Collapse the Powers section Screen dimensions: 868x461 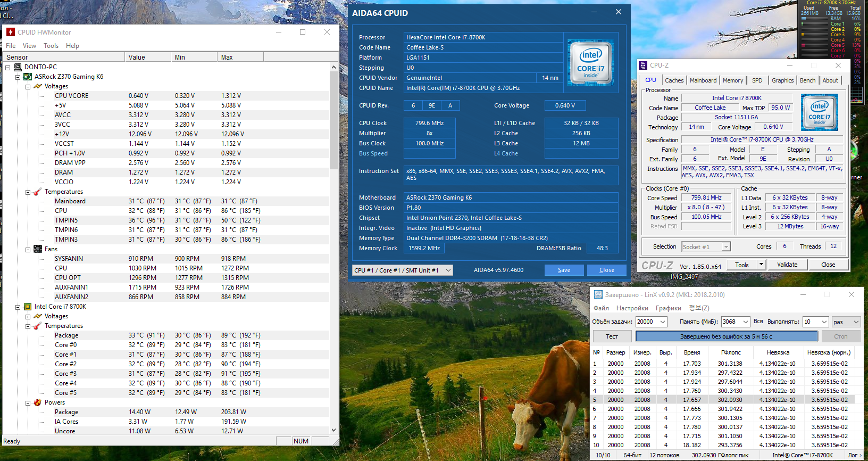click(x=28, y=403)
